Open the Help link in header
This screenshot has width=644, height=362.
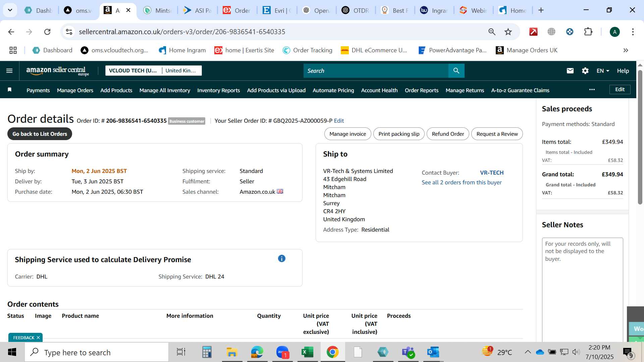(623, 71)
